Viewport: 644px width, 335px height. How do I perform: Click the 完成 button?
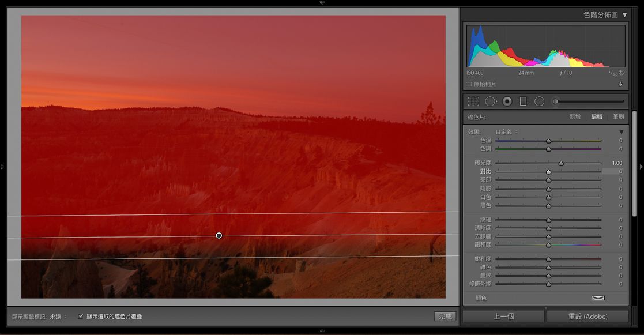[x=445, y=316]
